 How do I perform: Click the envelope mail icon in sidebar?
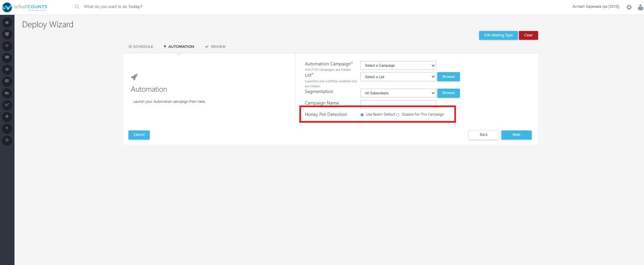point(7,58)
